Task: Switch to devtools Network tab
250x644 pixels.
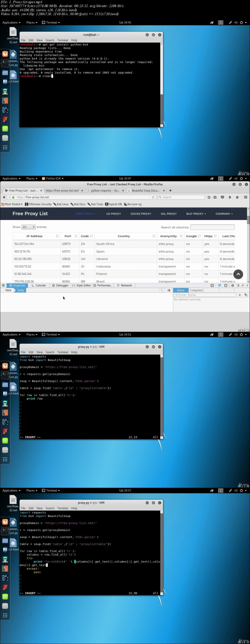Action: coord(124,285)
